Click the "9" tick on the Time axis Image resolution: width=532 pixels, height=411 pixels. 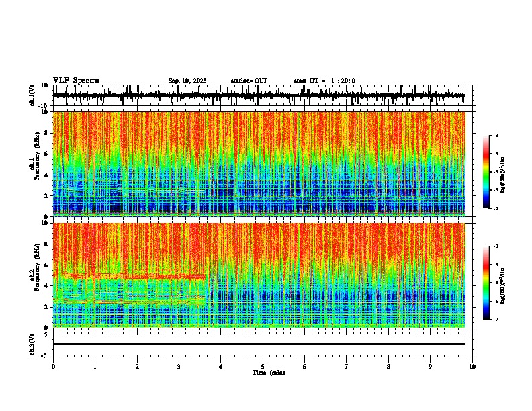pyautogui.click(x=430, y=367)
